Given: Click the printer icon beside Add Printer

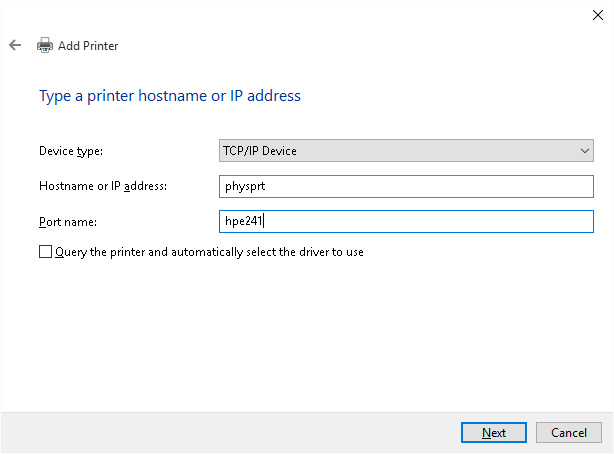Looking at the screenshot, I should [x=44, y=45].
